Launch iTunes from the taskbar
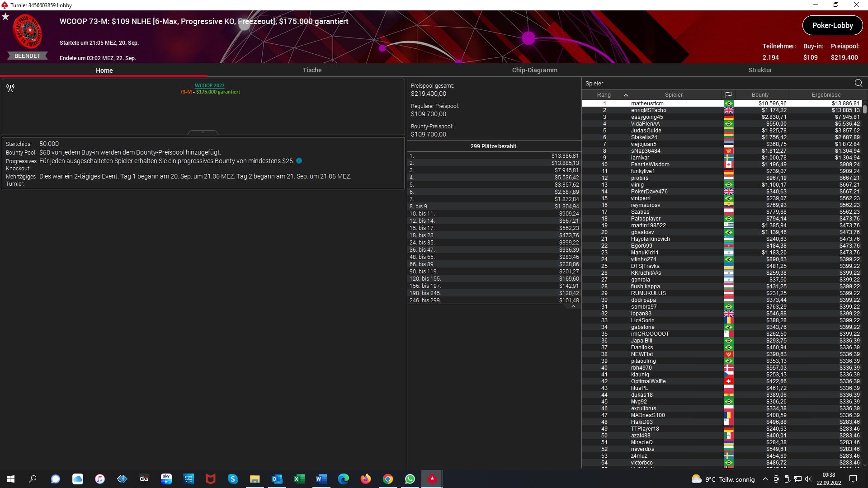Screen dimensions: 868x488 [x=100, y=479]
